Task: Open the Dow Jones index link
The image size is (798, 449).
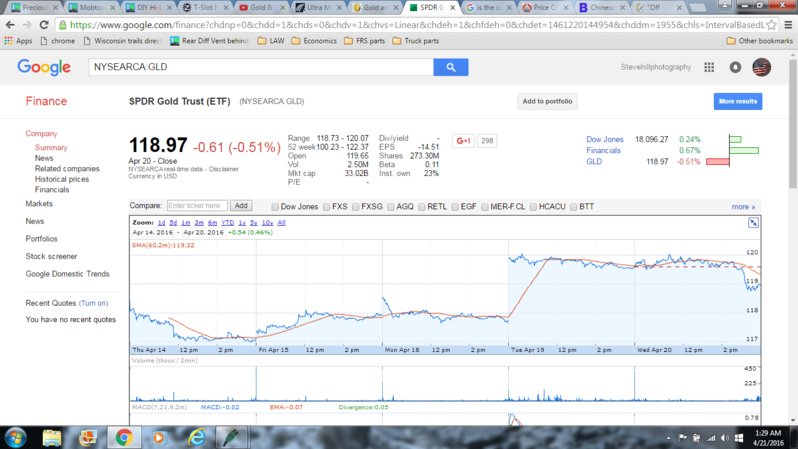Action: click(x=605, y=139)
